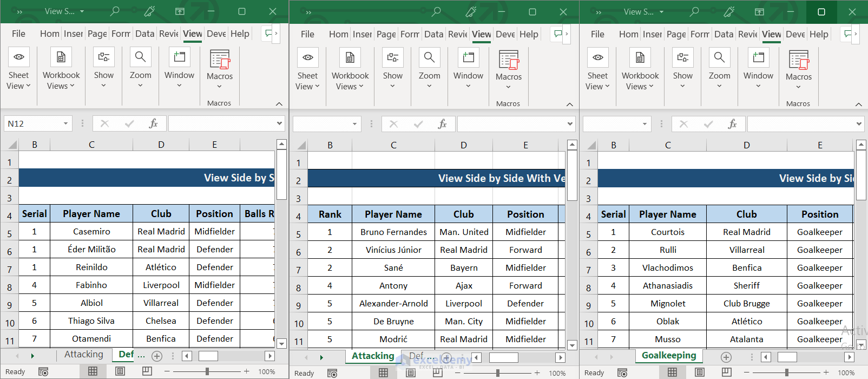Select column D header in right window
868x379 pixels.
point(746,145)
